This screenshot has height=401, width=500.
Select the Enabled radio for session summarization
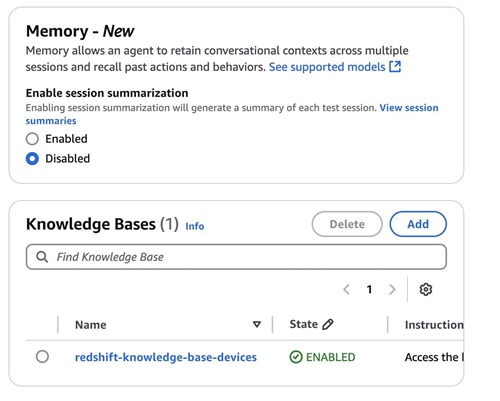(x=32, y=139)
